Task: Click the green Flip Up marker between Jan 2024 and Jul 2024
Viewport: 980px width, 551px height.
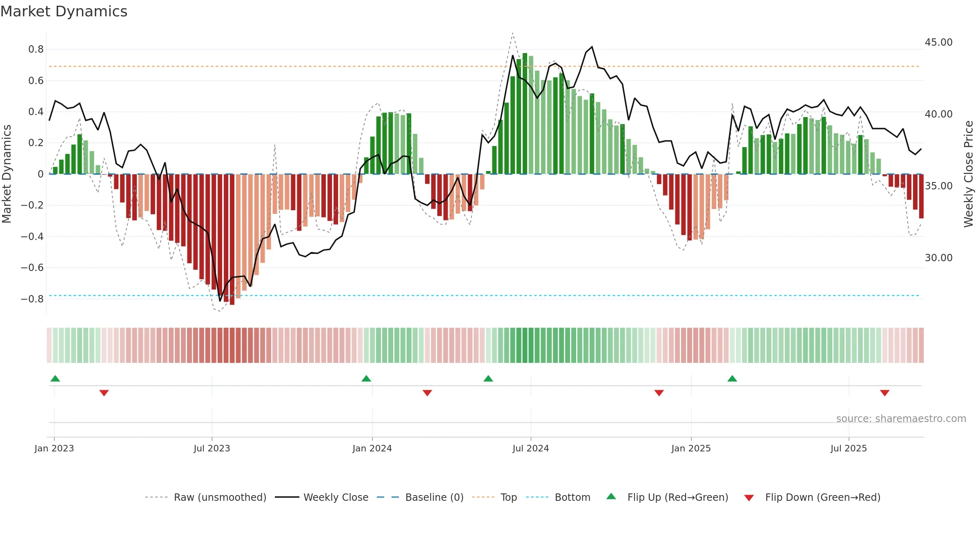Action: click(488, 378)
